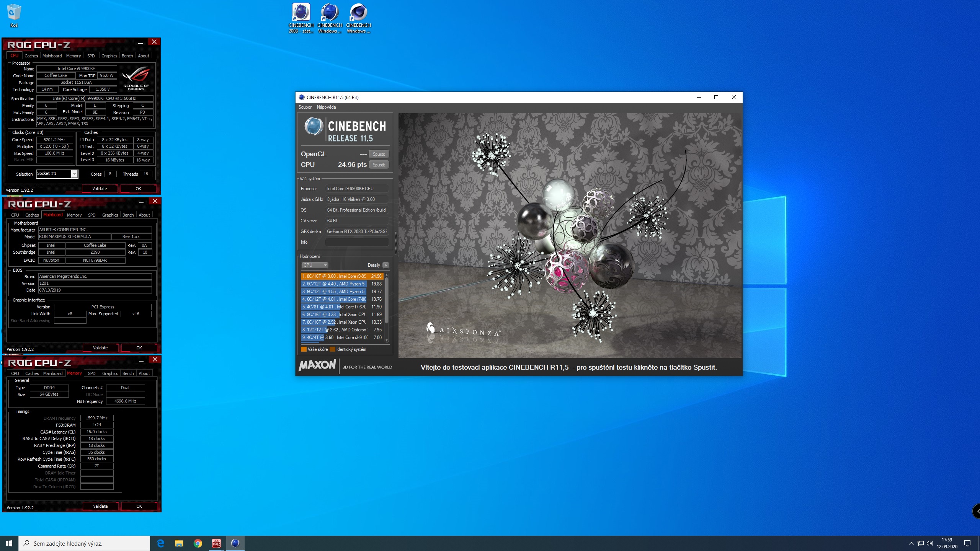
Task: Click the Core Speed value 5201.2 MHz
Action: (x=54, y=140)
